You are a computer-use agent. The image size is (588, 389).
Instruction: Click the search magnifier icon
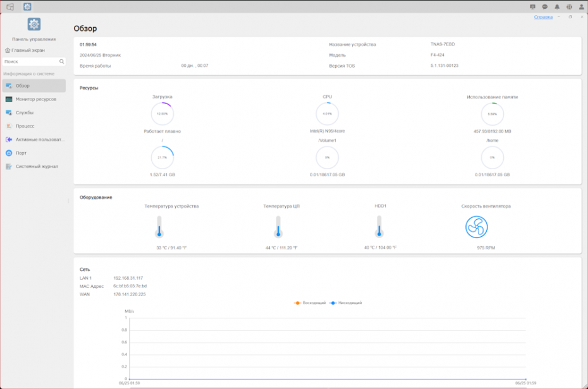[62, 62]
